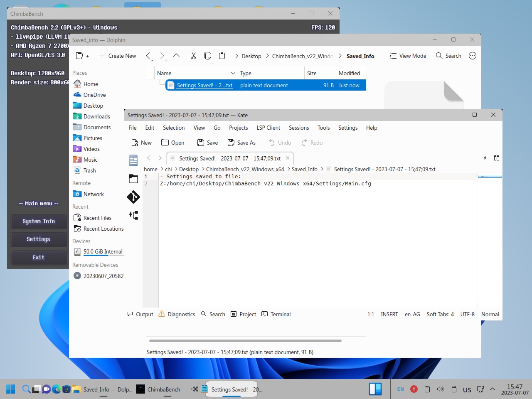
Task: Open the LSP Client menu in Kate
Action: [268, 128]
